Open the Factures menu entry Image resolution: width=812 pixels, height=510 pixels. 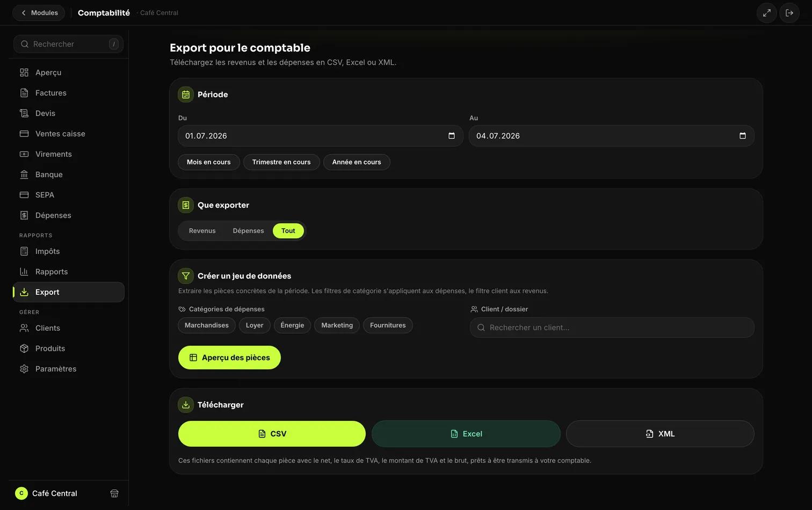69,93
